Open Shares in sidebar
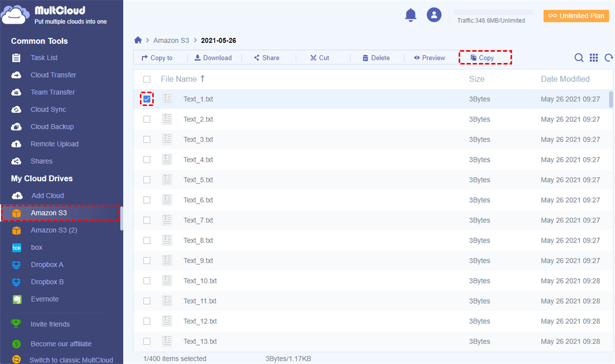This screenshot has width=615, height=364. [x=42, y=161]
